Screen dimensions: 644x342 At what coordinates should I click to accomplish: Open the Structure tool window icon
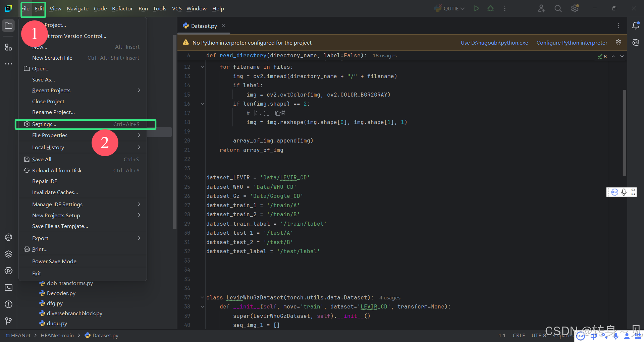9,47
